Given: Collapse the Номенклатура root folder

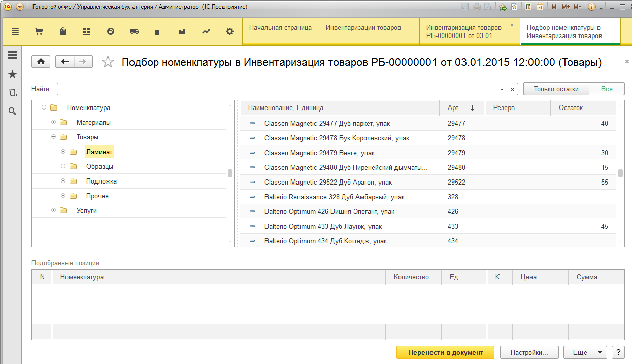Looking at the screenshot, I should tap(44, 107).
